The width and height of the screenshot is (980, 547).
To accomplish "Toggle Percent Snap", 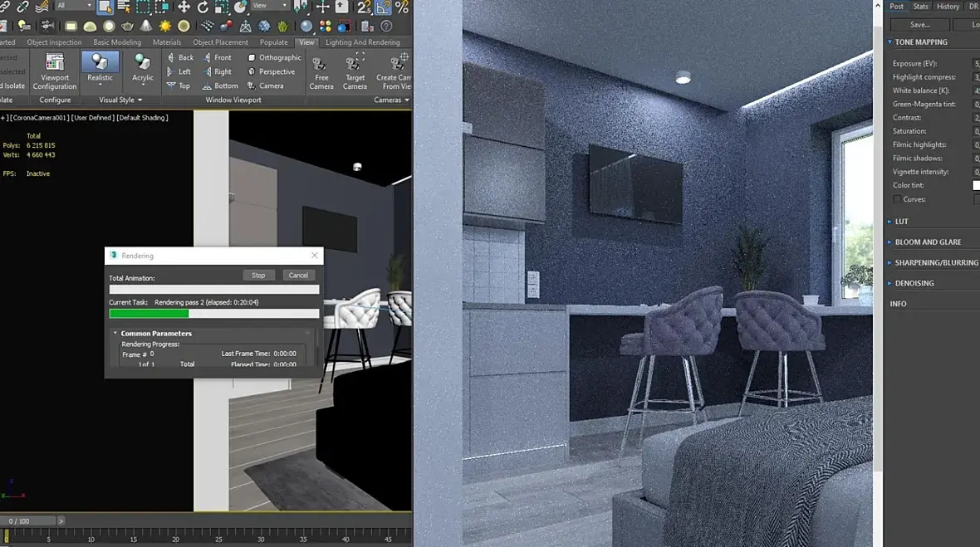I will [402, 7].
